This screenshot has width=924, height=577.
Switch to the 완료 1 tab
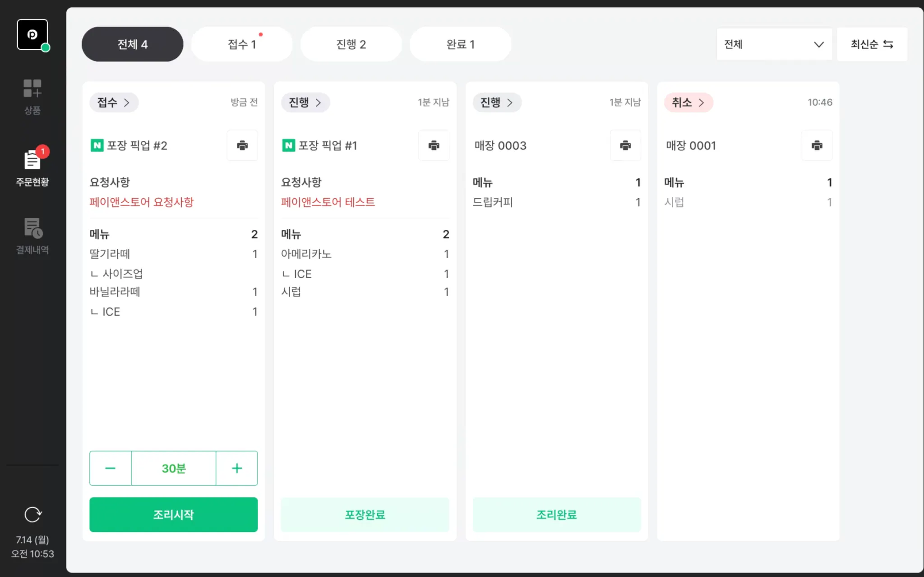click(x=460, y=44)
